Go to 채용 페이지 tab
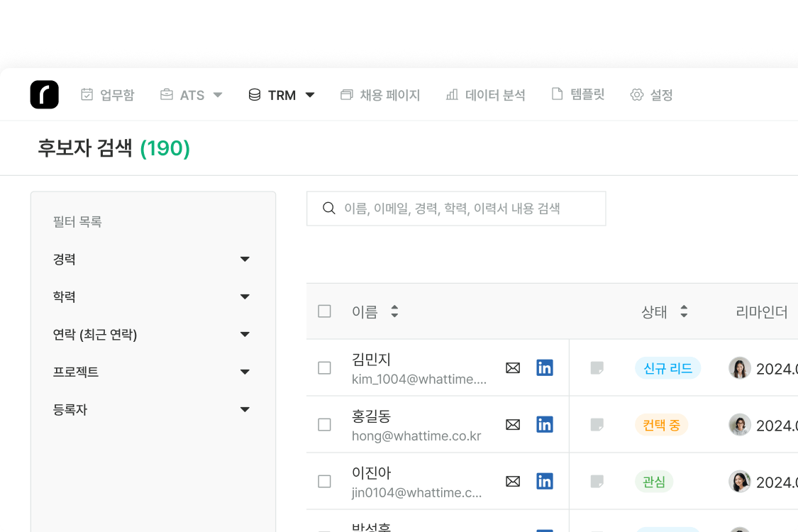The image size is (798, 532). (x=381, y=95)
